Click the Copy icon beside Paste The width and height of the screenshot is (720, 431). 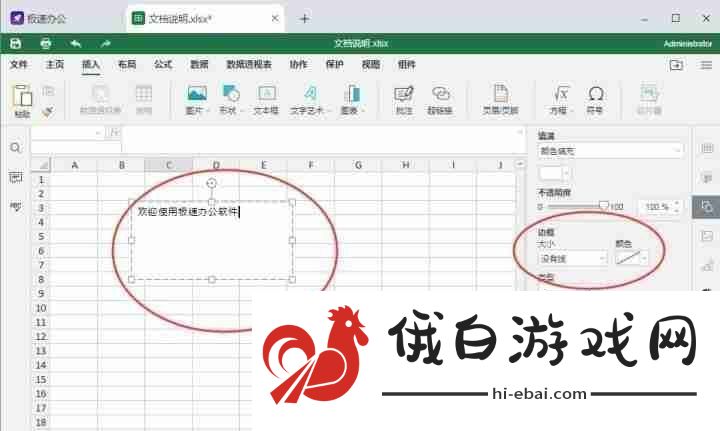pos(48,91)
